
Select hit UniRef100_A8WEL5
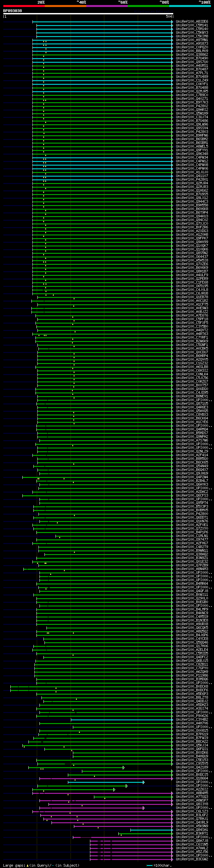[192, 147]
